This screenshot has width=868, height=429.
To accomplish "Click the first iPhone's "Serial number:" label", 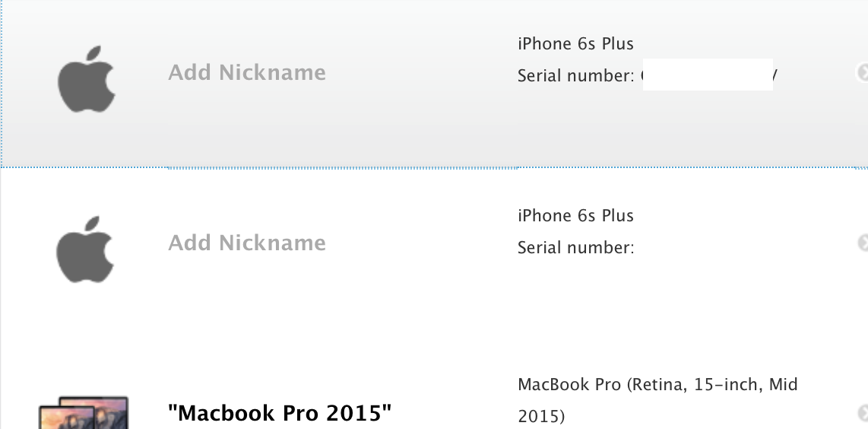I will point(575,75).
